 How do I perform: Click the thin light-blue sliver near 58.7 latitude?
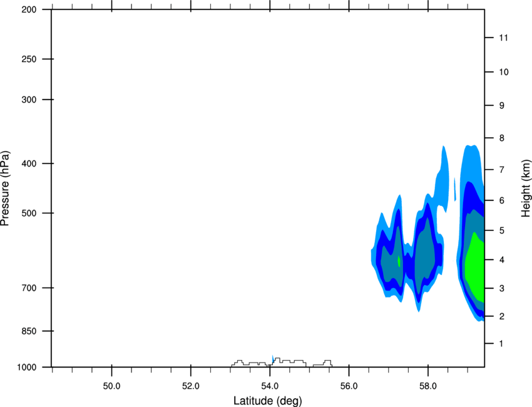455,189
